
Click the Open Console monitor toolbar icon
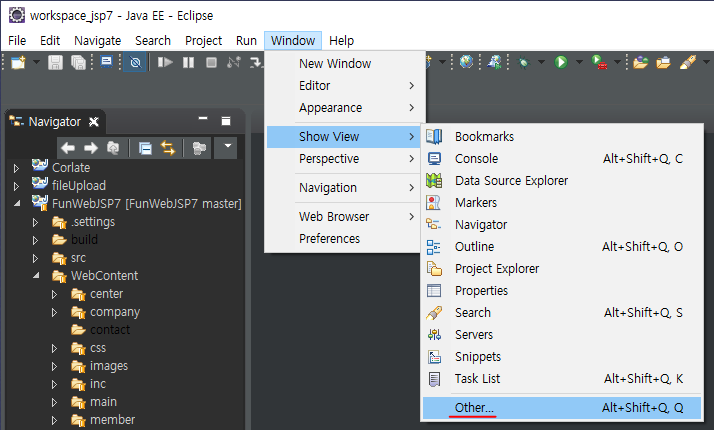point(107,61)
